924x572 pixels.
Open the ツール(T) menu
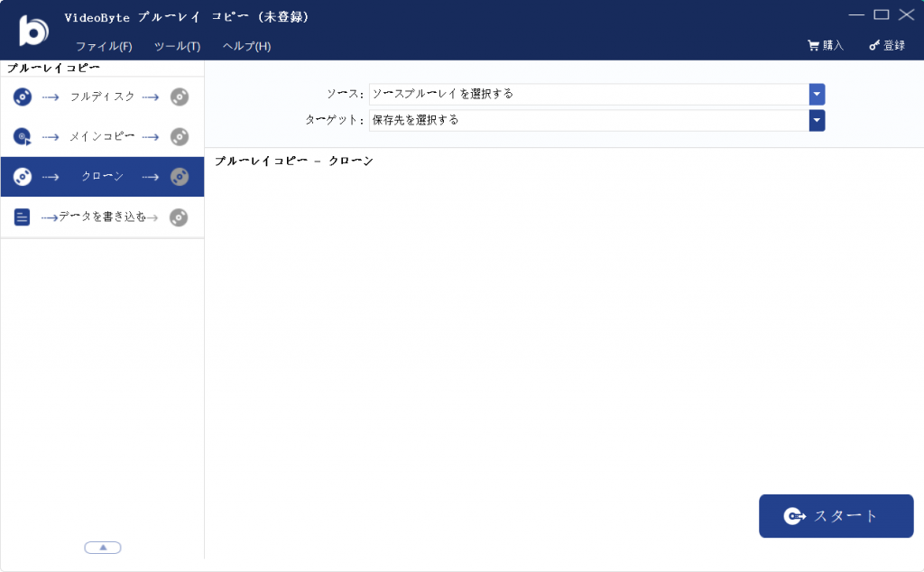point(177,46)
